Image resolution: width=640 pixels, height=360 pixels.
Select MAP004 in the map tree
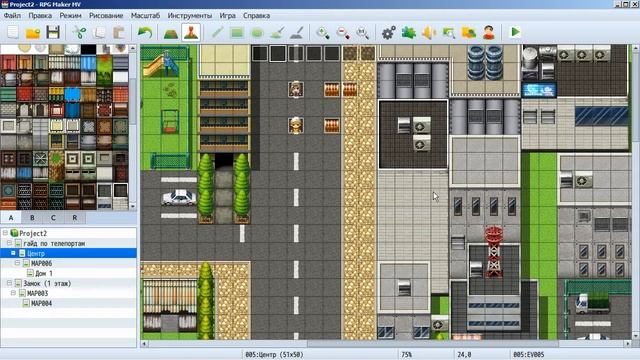pyautogui.click(x=41, y=303)
